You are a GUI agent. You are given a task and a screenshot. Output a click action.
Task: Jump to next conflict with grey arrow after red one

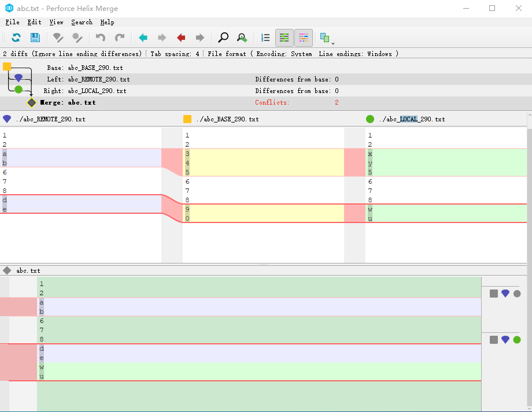coord(200,38)
